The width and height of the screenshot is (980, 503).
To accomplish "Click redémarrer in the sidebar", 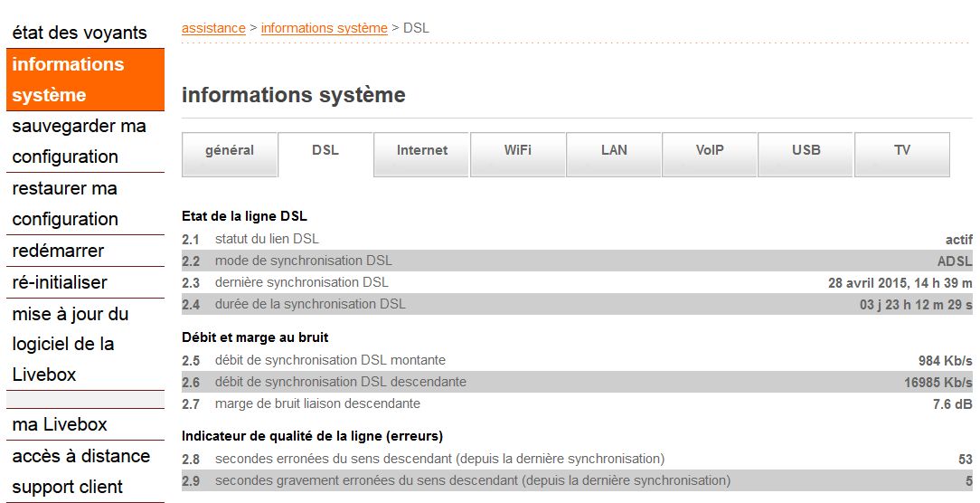I will (x=58, y=251).
